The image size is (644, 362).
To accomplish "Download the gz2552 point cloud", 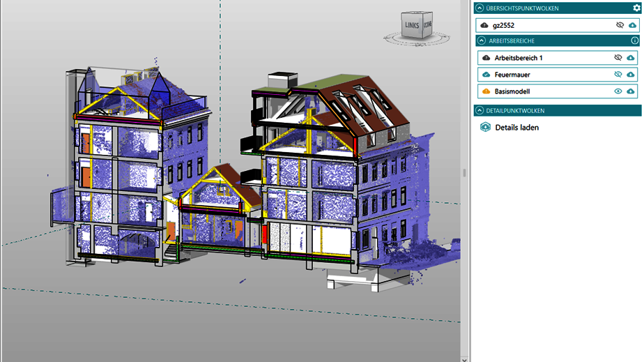I will point(631,25).
